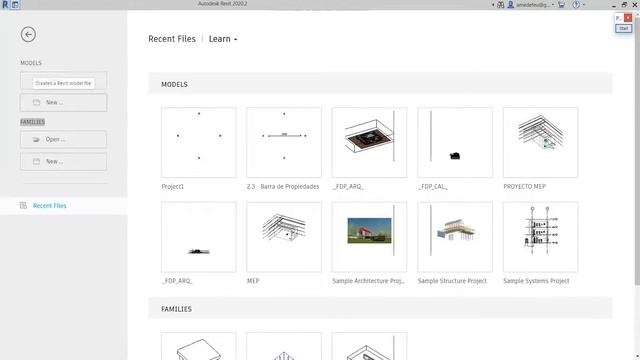Image resolution: width=640 pixels, height=360 pixels.
Task: Click the Models Open button behind tooltip
Action: point(63,80)
